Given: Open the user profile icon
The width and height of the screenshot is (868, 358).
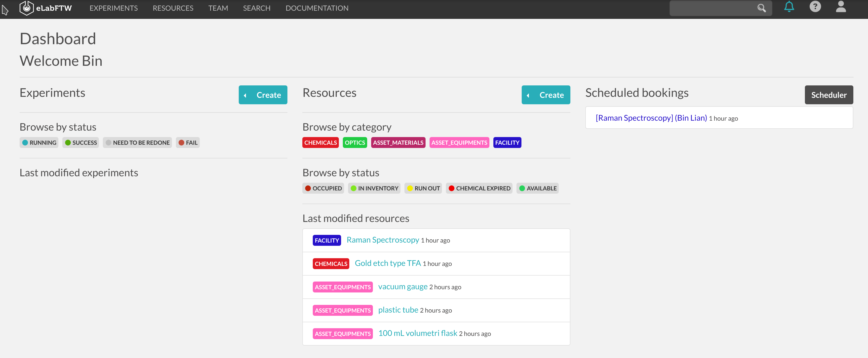Looking at the screenshot, I should pos(841,7).
